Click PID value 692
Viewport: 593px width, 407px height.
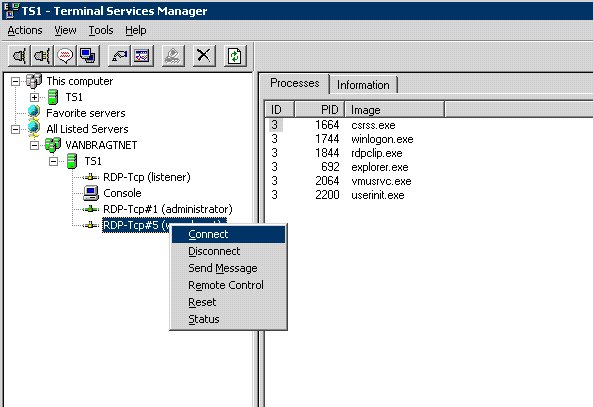tap(330, 167)
